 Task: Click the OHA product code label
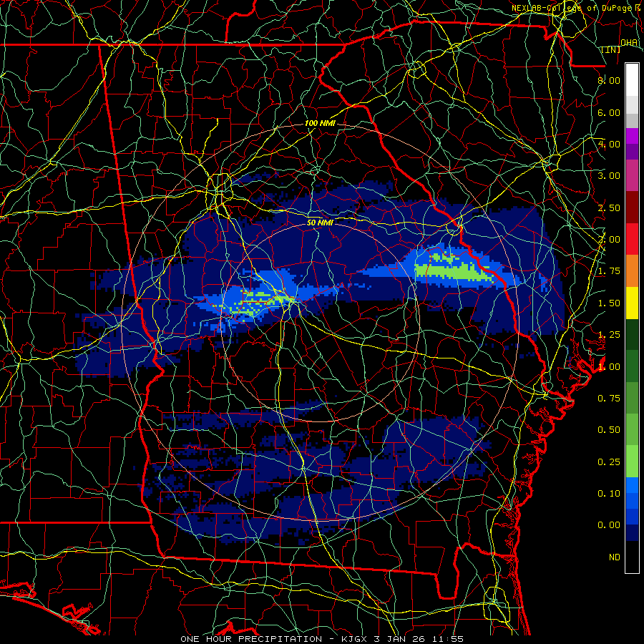click(629, 42)
